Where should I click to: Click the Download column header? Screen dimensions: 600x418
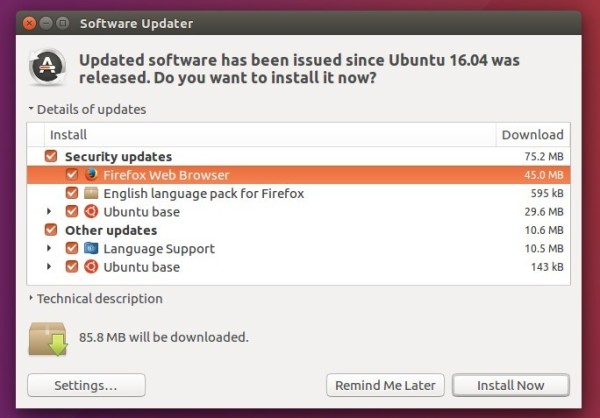click(533, 135)
